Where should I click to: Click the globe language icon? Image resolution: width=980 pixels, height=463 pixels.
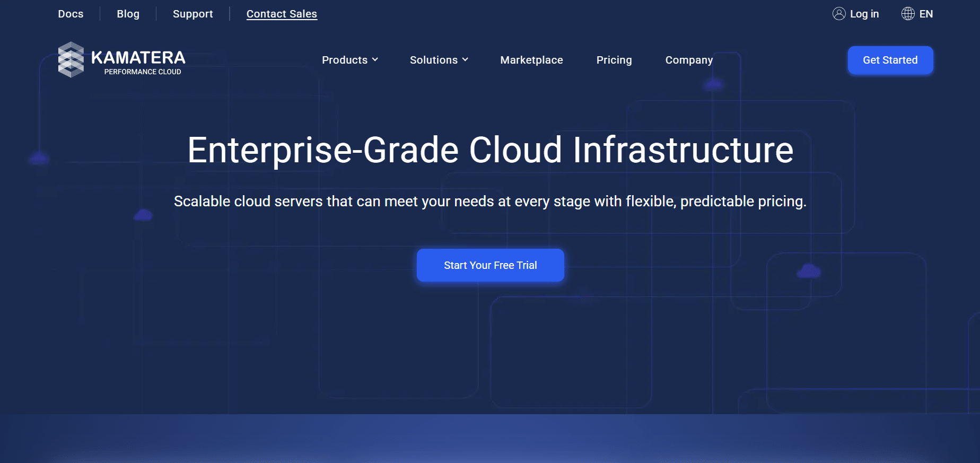(908, 14)
